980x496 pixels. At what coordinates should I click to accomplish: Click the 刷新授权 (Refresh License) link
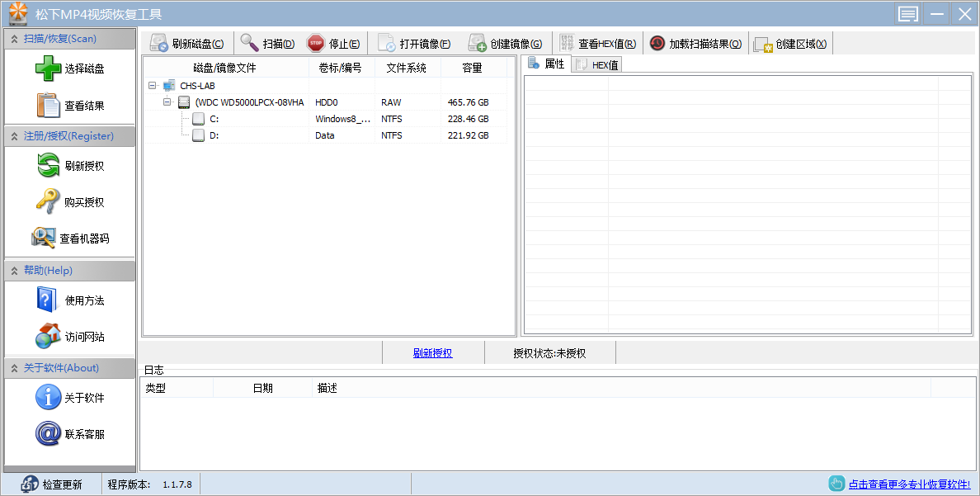point(432,352)
